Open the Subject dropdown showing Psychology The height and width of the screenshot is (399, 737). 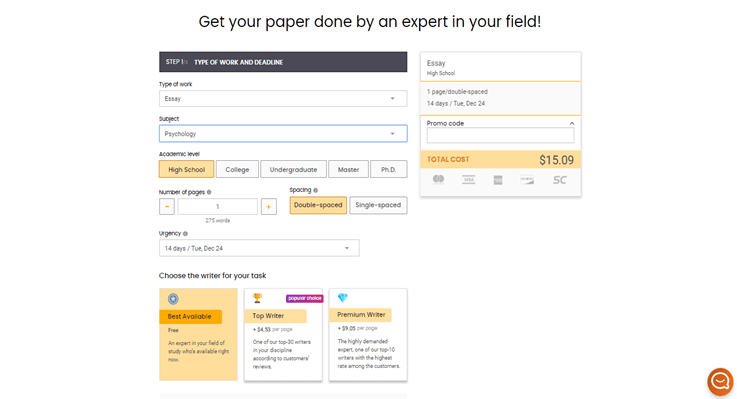click(283, 134)
